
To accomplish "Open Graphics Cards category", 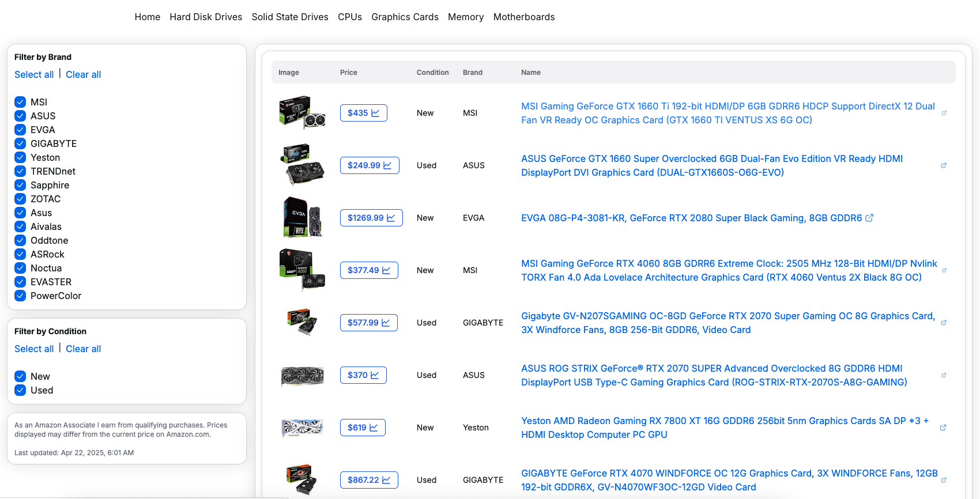I will (405, 17).
